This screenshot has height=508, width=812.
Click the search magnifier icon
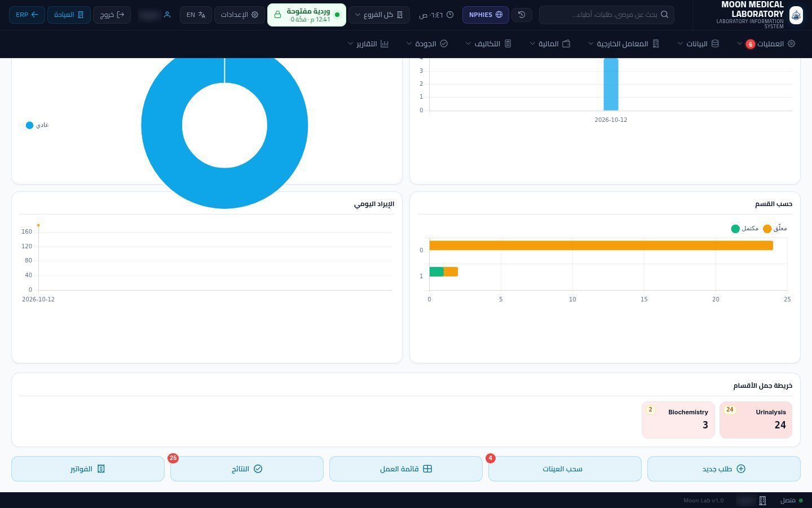664,15
